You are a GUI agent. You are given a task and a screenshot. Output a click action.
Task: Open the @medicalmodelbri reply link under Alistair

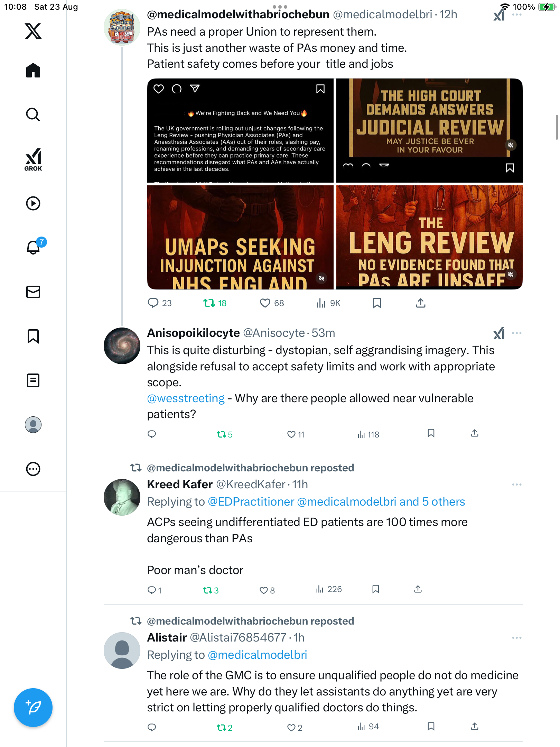point(258,655)
